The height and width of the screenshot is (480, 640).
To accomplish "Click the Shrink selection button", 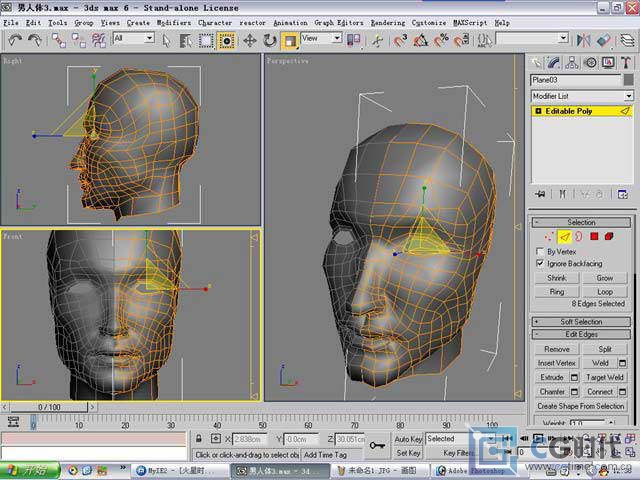I will tap(557, 278).
